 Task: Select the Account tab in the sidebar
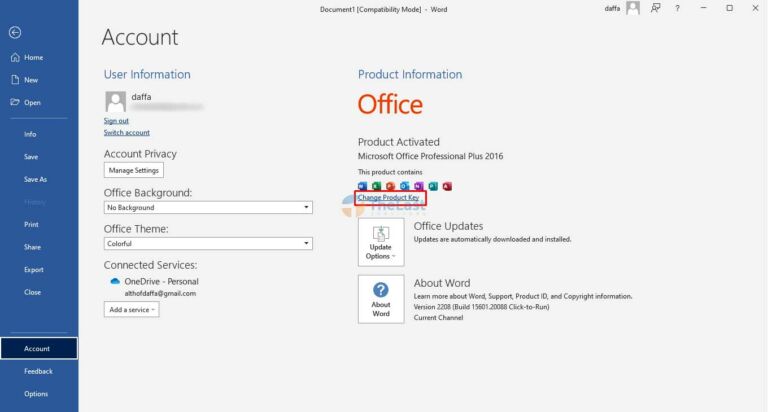coord(39,348)
